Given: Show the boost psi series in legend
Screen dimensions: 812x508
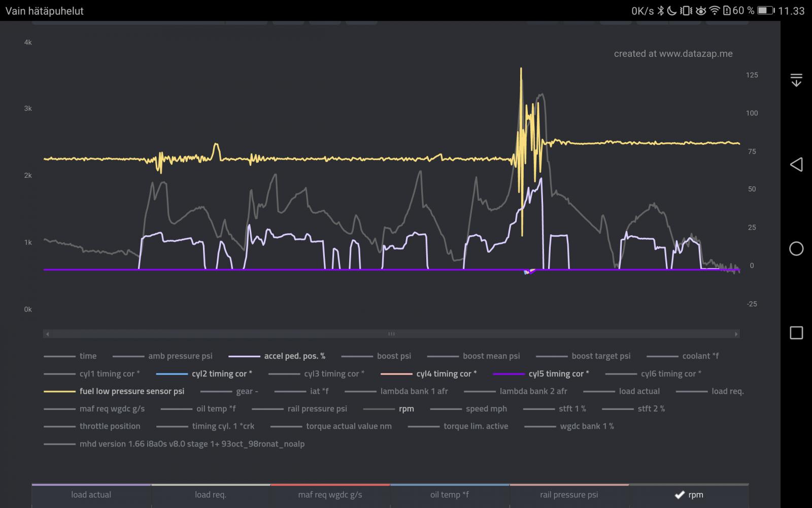Looking at the screenshot, I should coord(394,356).
